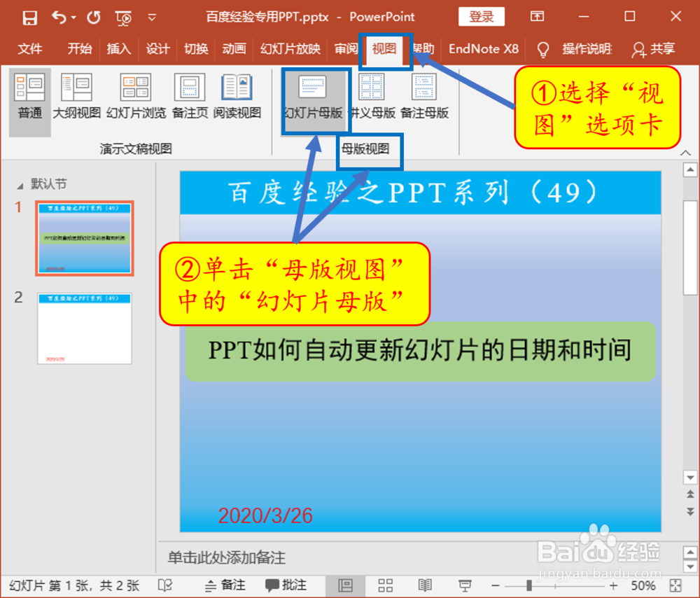Screen dimensions: 700x598
Task: Select 普通 normal view
Action: (30, 102)
